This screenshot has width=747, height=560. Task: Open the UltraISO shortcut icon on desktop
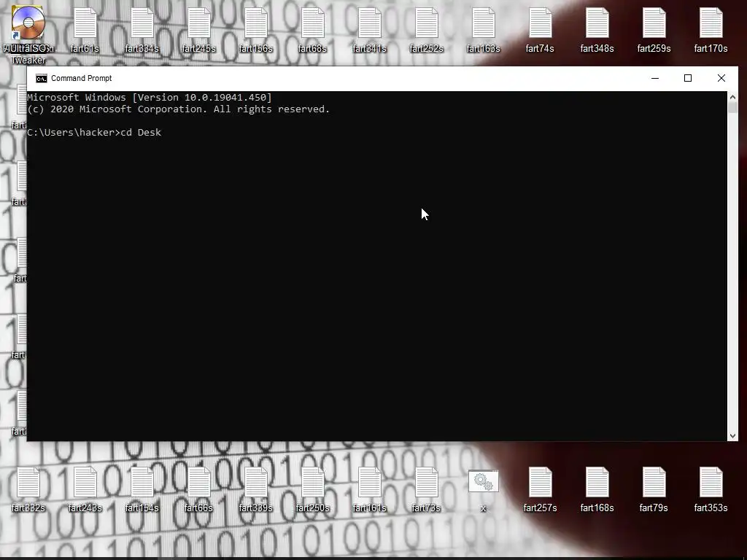click(x=28, y=23)
